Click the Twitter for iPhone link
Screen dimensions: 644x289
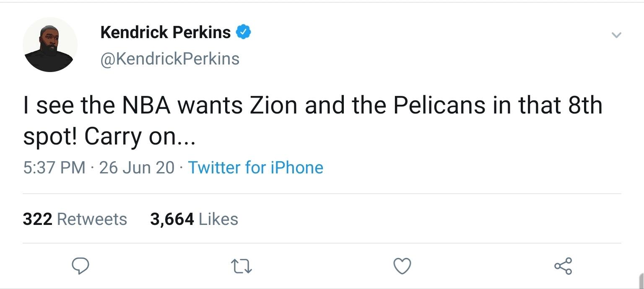(255, 168)
